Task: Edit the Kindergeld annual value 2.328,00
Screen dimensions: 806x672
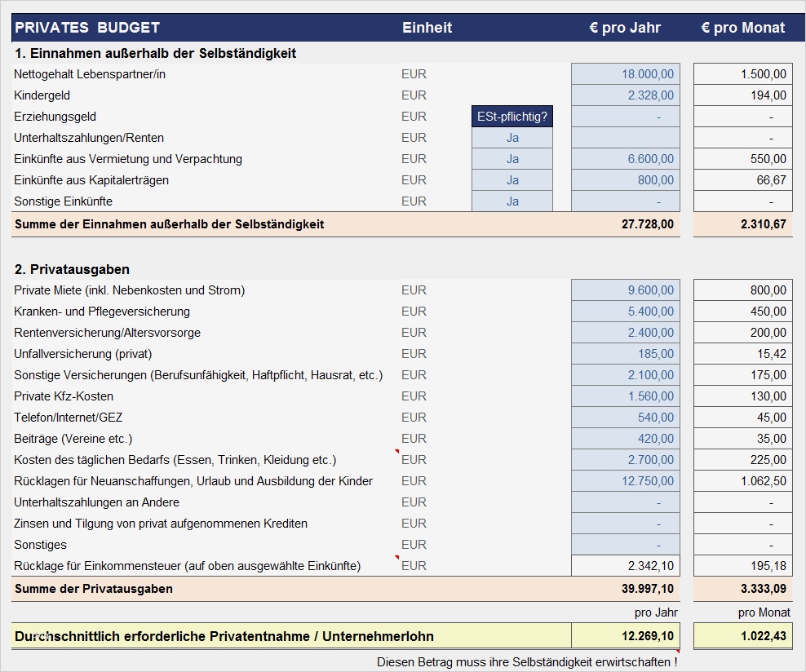Action: pos(625,95)
